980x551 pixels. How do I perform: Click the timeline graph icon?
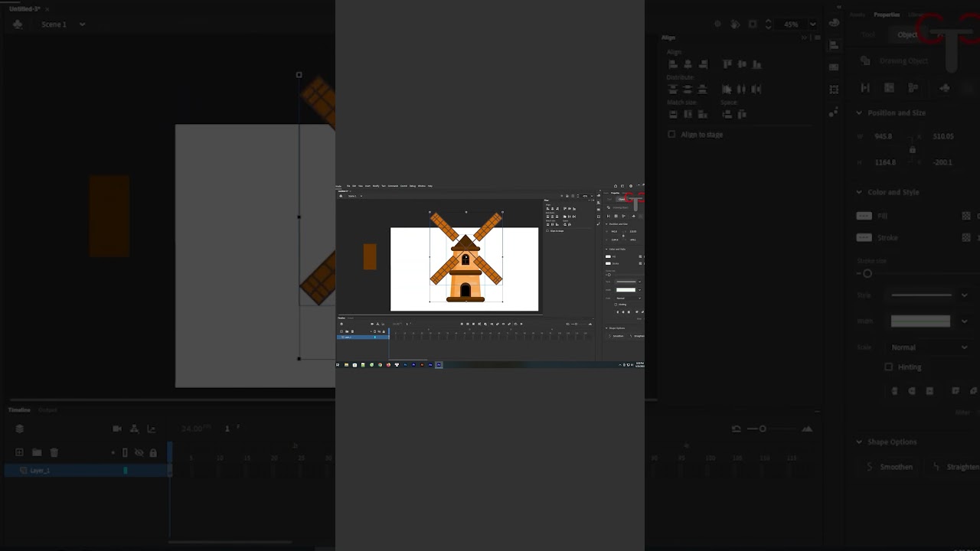151,429
